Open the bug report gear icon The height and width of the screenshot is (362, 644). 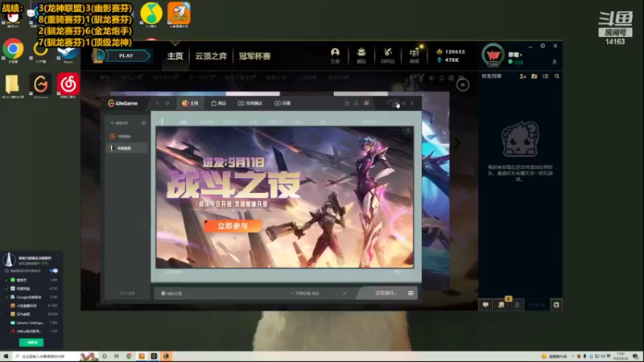click(556, 305)
